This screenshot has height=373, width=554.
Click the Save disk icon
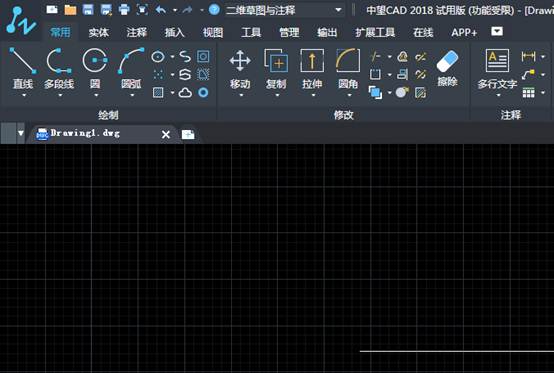88,10
